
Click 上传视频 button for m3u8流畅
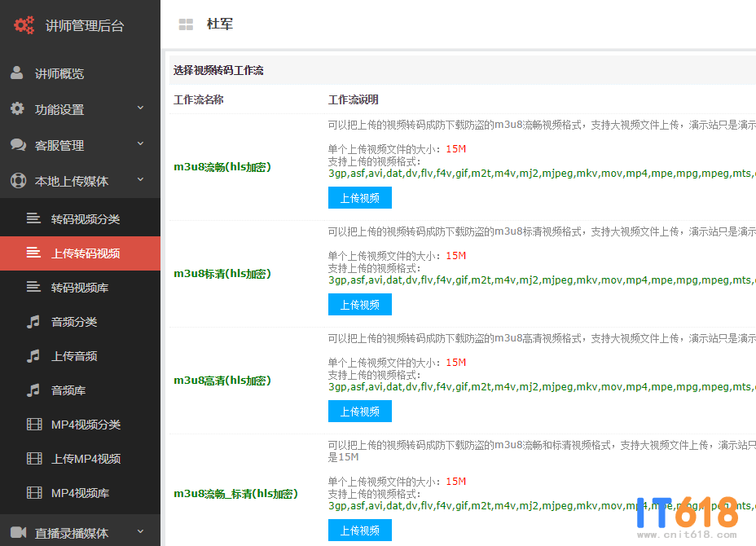click(360, 198)
